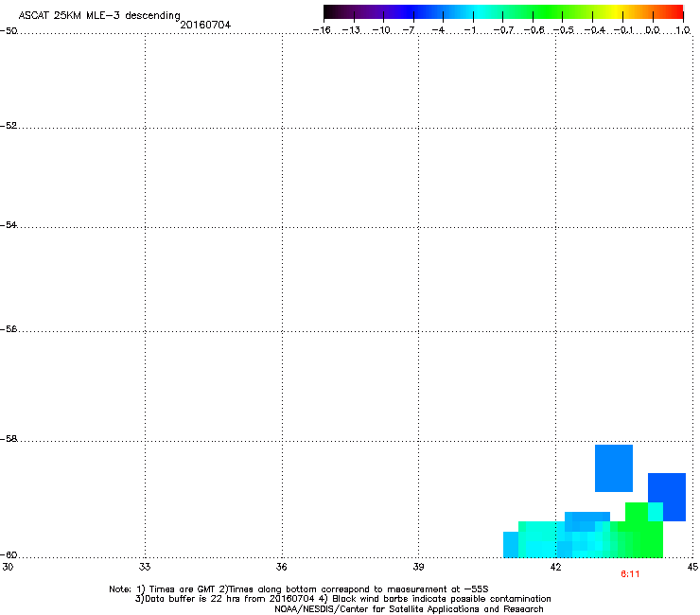Click the color bar label -1
This screenshot has width=700, height=615.
click(469, 30)
